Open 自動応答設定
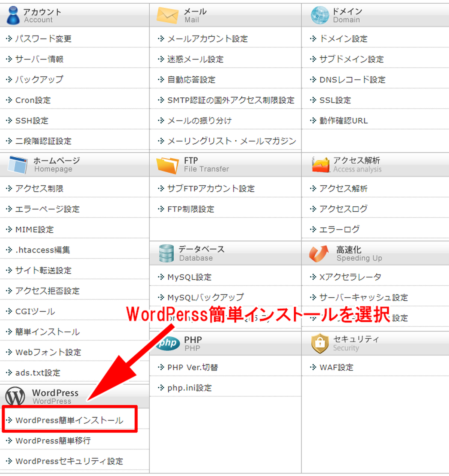449x476 pixels. 191,79
